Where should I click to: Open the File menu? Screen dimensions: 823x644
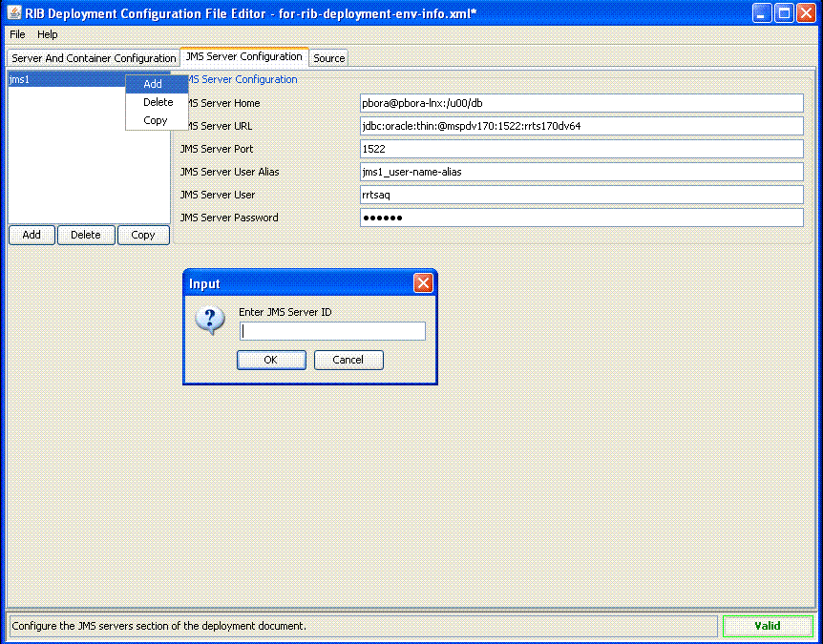17,34
